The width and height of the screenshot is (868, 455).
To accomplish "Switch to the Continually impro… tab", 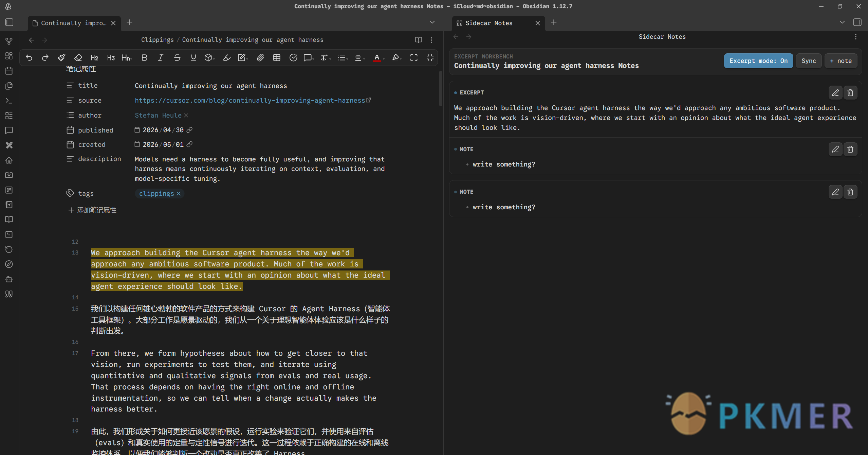I will [x=74, y=23].
